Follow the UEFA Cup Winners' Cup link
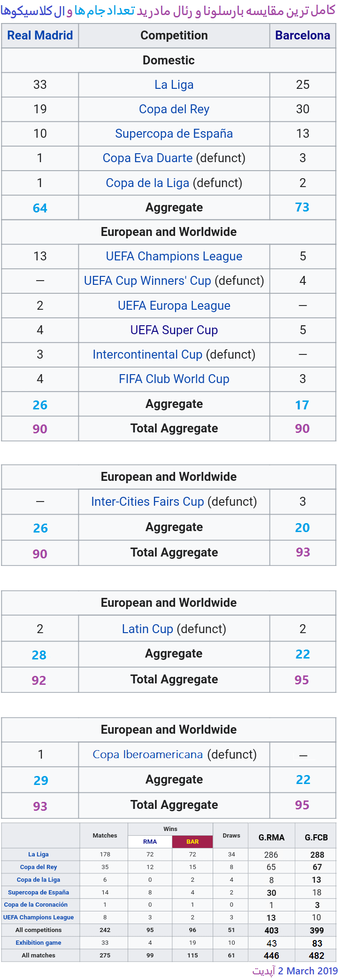This screenshot has width=338, height=980. pyautogui.click(x=147, y=281)
